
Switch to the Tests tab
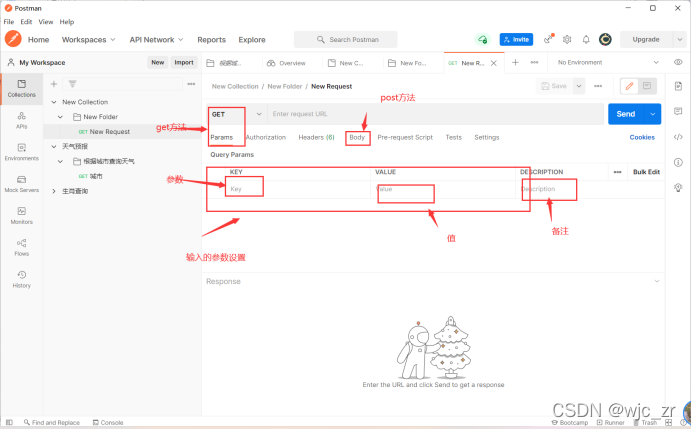pyautogui.click(x=453, y=137)
